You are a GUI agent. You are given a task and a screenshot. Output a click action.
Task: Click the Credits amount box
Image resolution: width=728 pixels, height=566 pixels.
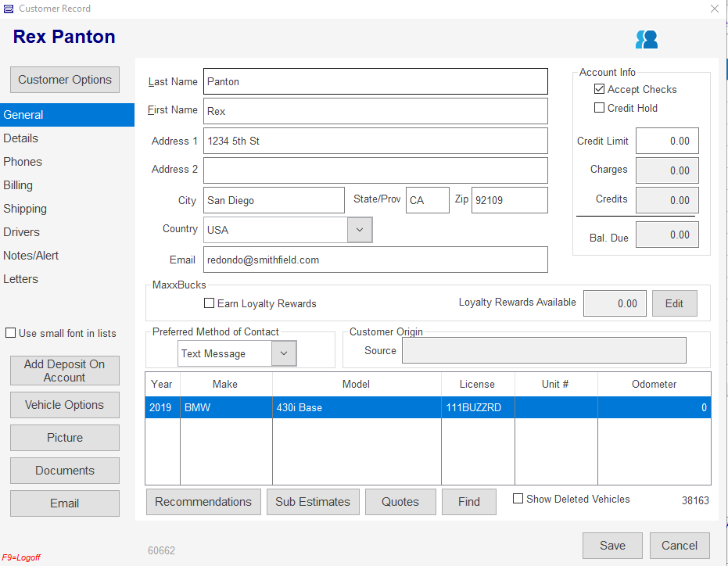[667, 200]
